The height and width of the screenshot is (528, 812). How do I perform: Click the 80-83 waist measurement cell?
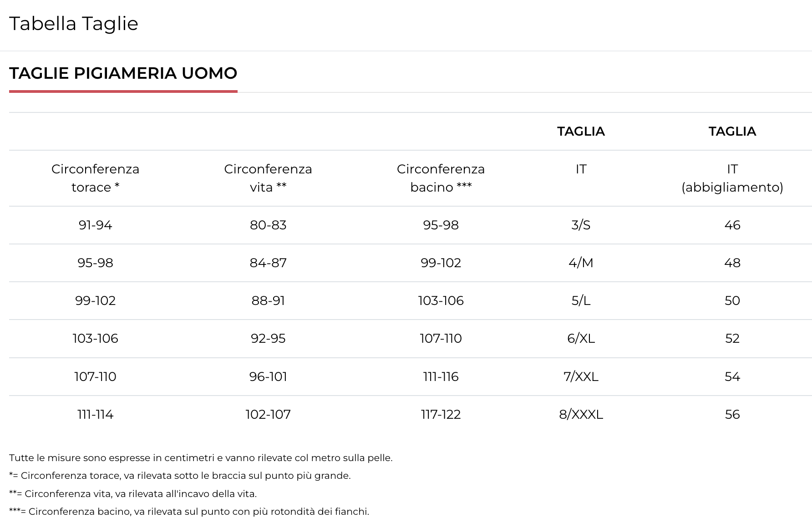(x=268, y=225)
